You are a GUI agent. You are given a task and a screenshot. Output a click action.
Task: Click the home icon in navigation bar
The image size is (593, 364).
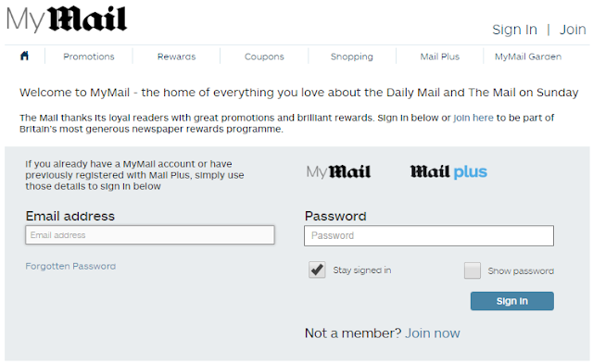click(x=25, y=56)
